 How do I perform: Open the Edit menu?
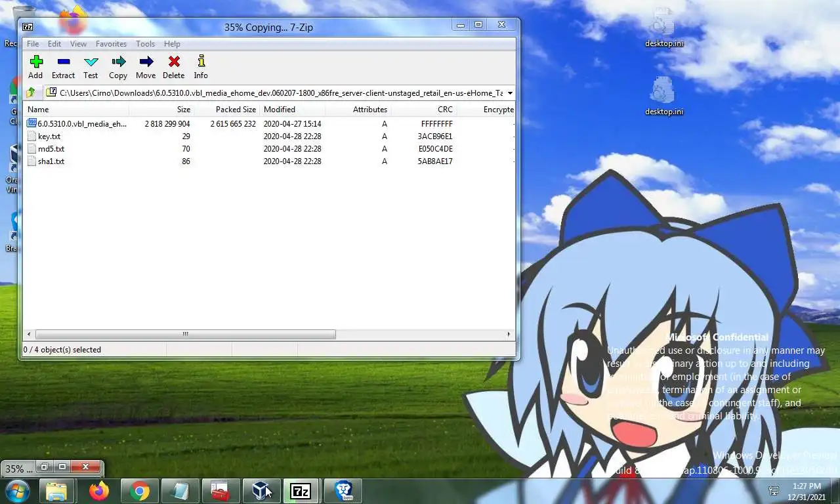tap(54, 44)
